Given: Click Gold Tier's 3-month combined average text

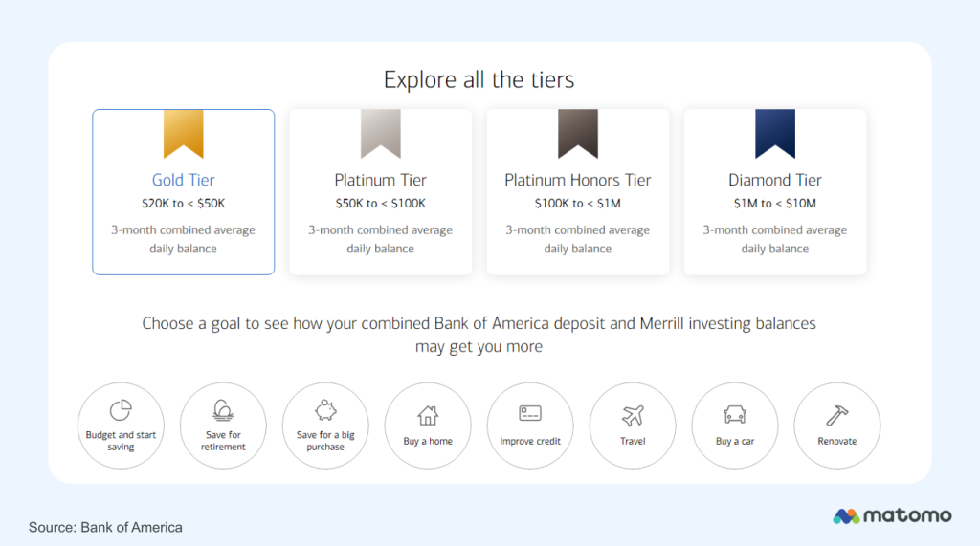Looking at the screenshot, I should pos(183,239).
